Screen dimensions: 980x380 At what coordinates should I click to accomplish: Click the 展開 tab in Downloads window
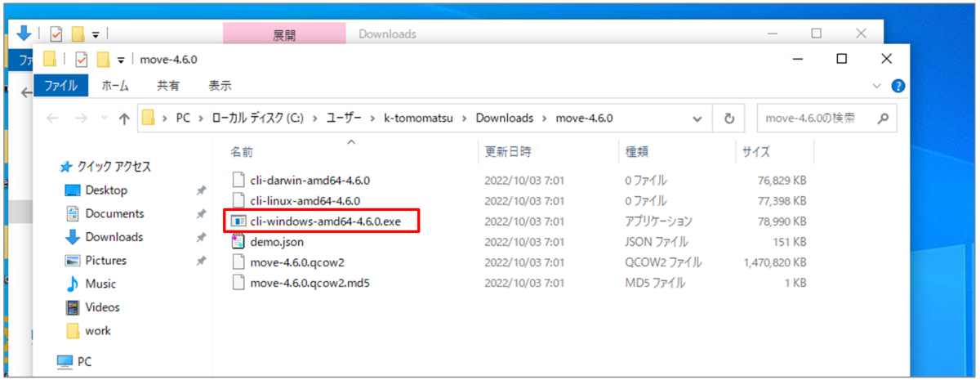pyautogui.click(x=284, y=34)
